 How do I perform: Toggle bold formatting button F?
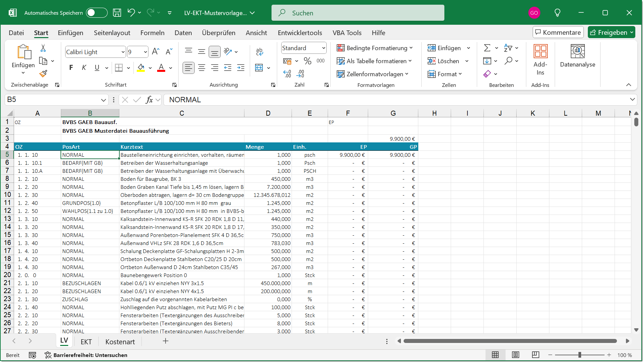click(x=71, y=68)
